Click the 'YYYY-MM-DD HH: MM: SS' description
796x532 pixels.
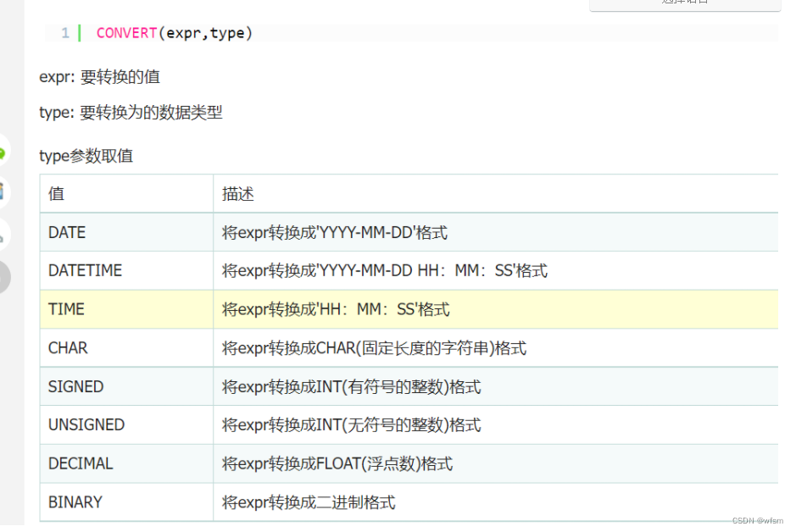(495, 271)
